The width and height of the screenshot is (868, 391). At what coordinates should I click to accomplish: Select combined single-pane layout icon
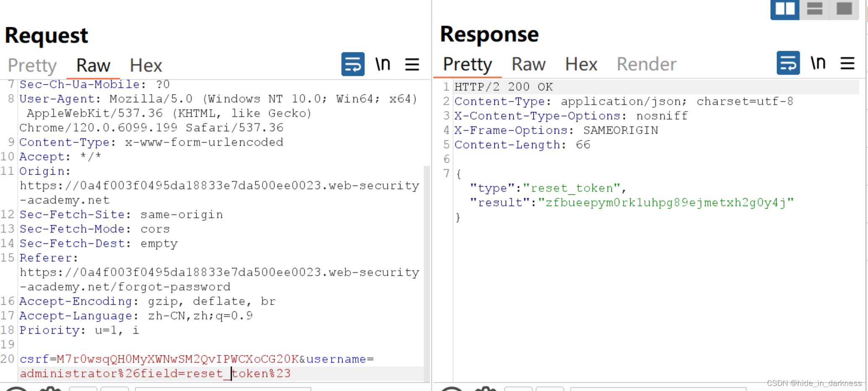[x=844, y=9]
